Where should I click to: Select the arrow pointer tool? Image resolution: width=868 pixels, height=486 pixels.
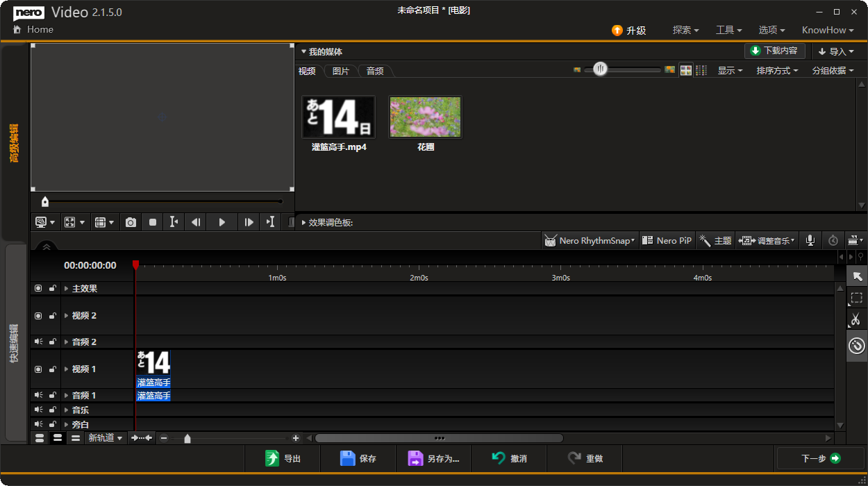coord(857,276)
